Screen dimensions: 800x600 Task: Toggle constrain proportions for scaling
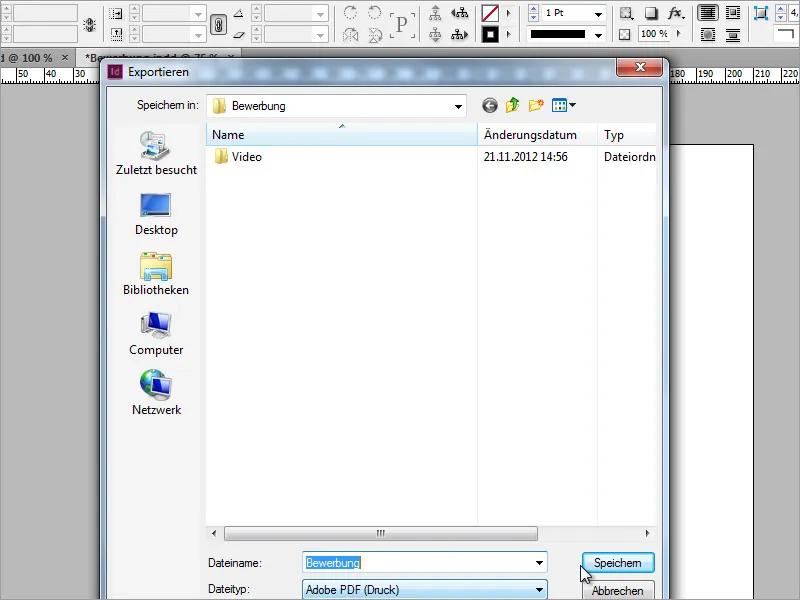218,24
